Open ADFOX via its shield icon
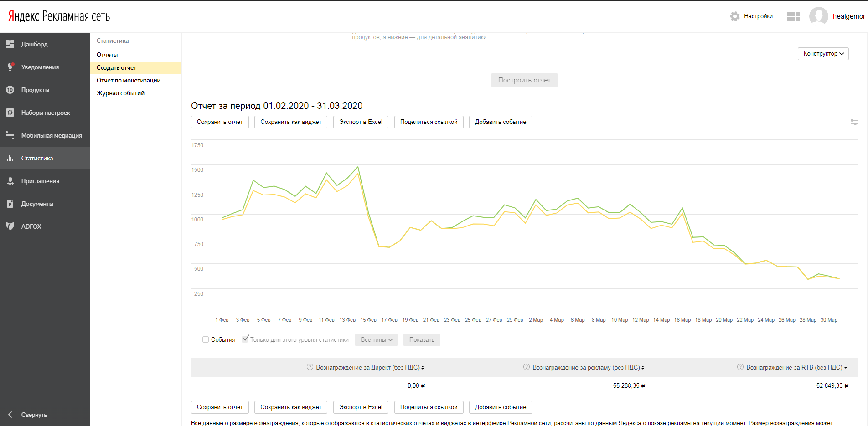 (10, 226)
